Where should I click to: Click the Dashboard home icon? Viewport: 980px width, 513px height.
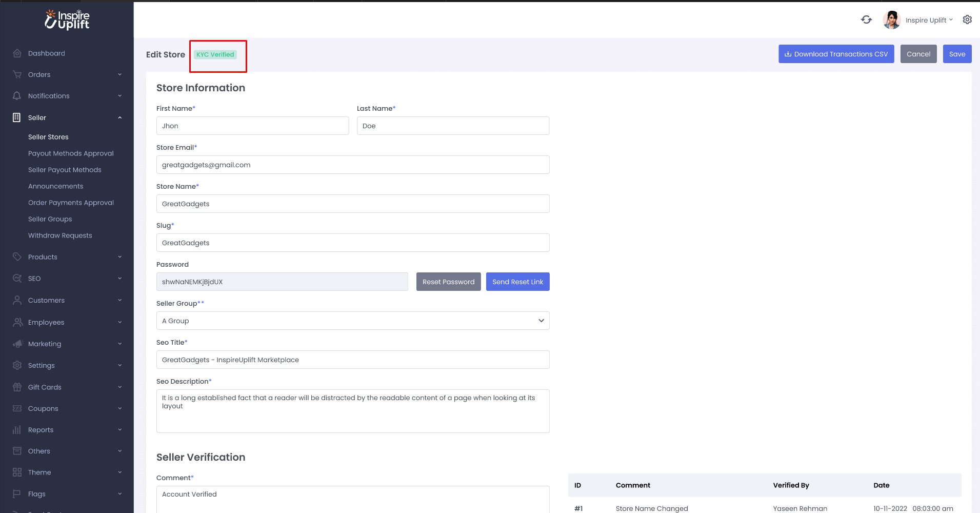point(17,53)
